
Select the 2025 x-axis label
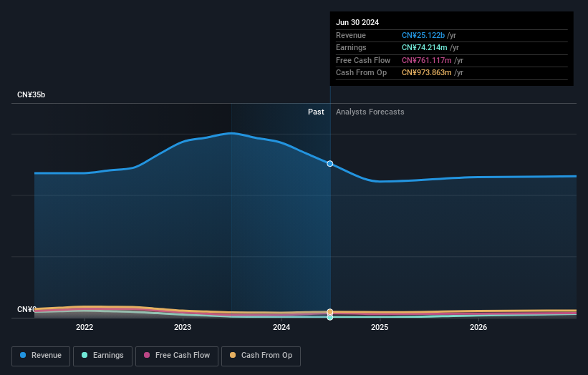(380, 327)
